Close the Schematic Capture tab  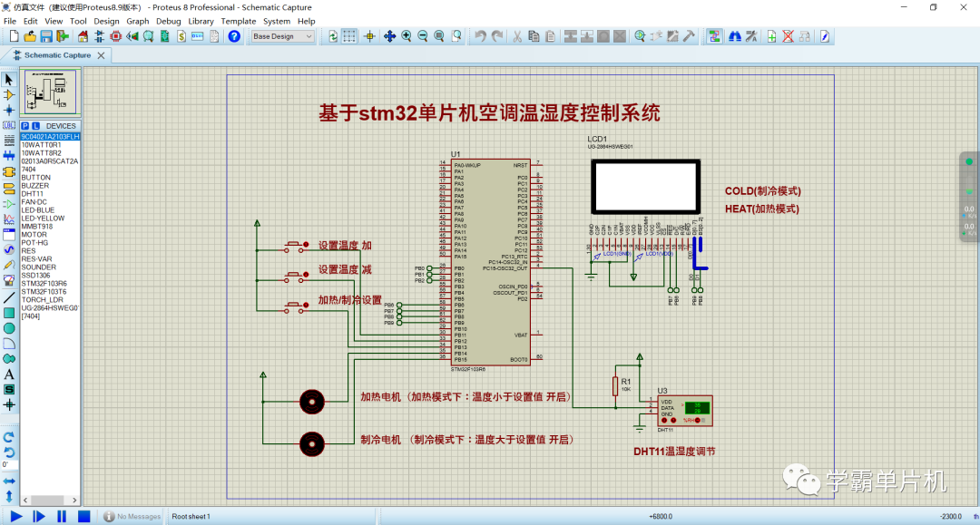[x=102, y=55]
